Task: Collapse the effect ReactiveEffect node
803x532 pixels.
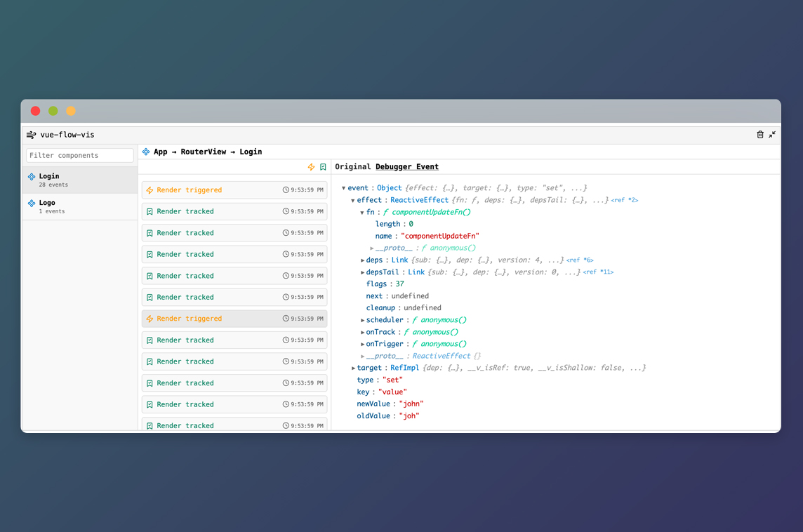Action: (353, 201)
